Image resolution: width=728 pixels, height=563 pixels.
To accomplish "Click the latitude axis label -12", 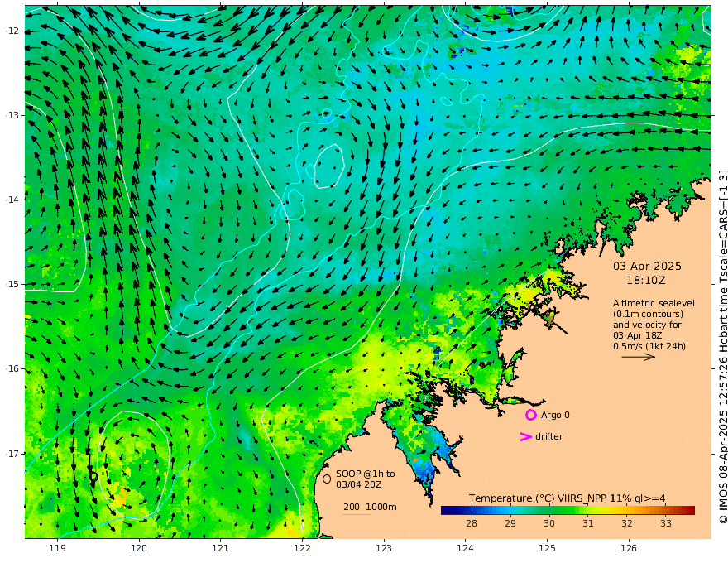I will 12,31.
